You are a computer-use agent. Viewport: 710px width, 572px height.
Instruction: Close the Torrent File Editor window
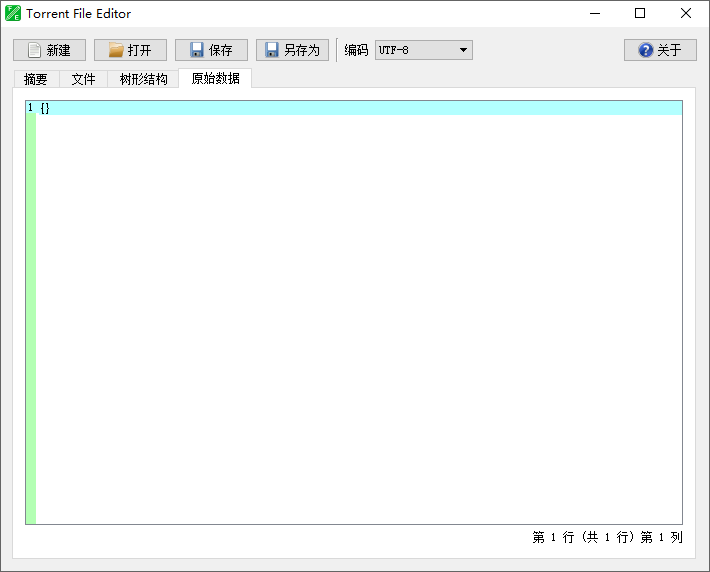(686, 13)
